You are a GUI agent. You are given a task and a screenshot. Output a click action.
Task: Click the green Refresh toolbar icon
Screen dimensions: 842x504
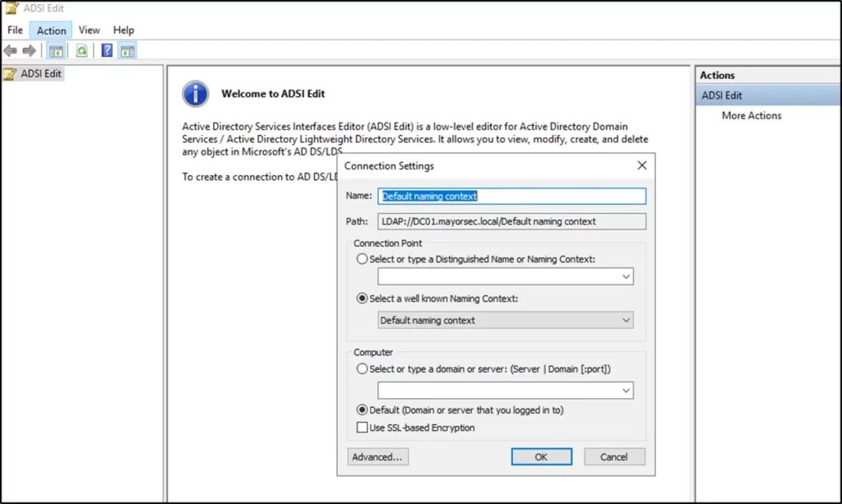click(81, 51)
